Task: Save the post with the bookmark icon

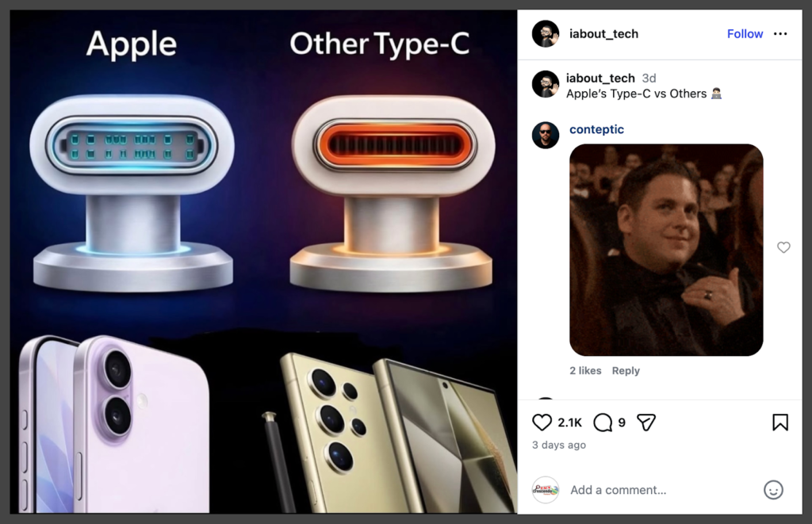Action: (780, 423)
